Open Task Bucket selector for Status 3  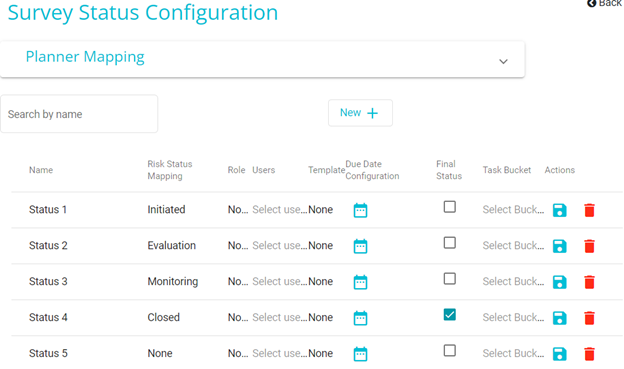(x=513, y=281)
